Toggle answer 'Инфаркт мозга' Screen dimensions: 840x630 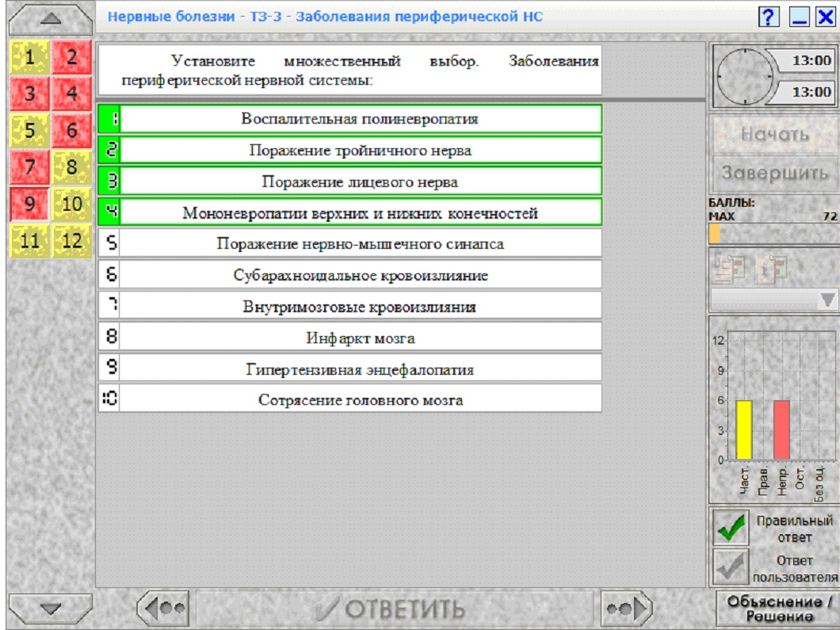(349, 338)
